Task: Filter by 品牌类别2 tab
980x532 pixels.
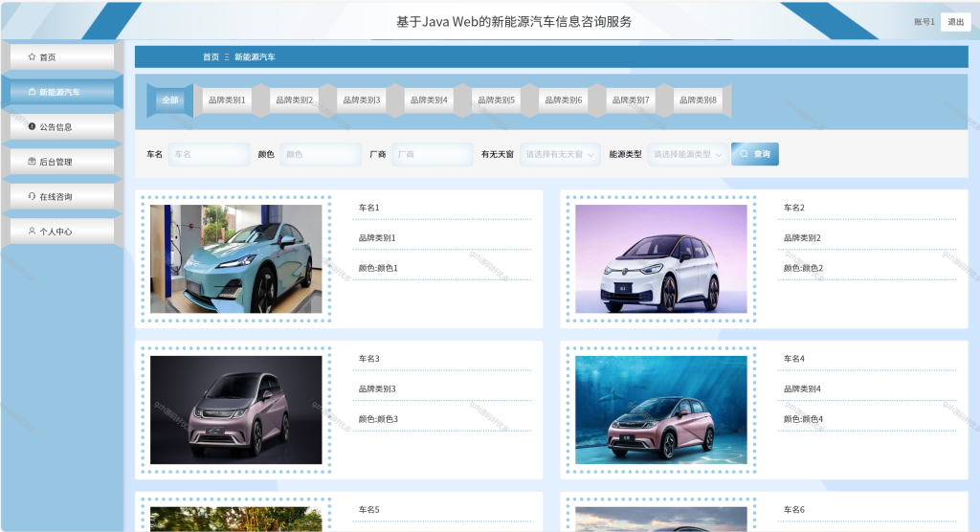Action: [295, 100]
